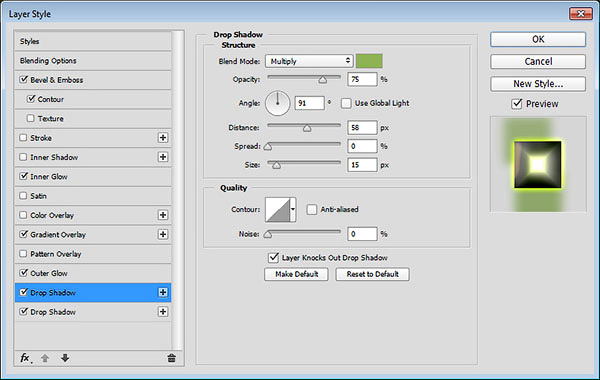This screenshot has width=600, height=380.
Task: Toggle Layer Knocks Out Drop Shadow
Action: (273, 258)
